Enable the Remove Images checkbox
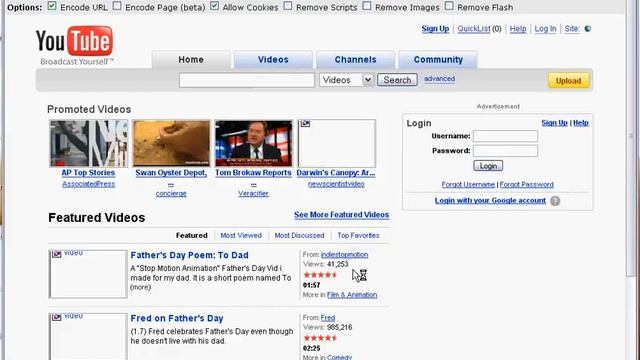The height and width of the screenshot is (360, 640). [367, 6]
